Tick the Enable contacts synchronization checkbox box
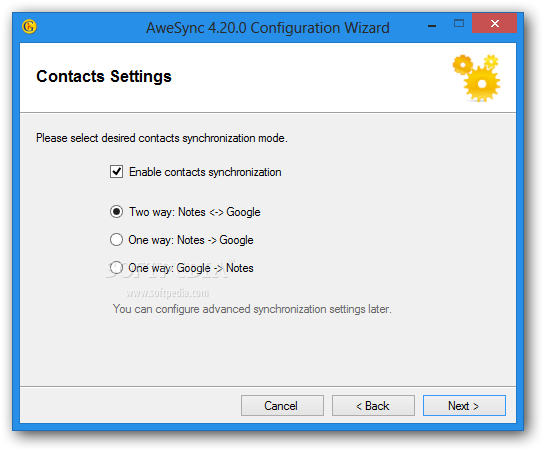544x451 pixels. (x=116, y=171)
